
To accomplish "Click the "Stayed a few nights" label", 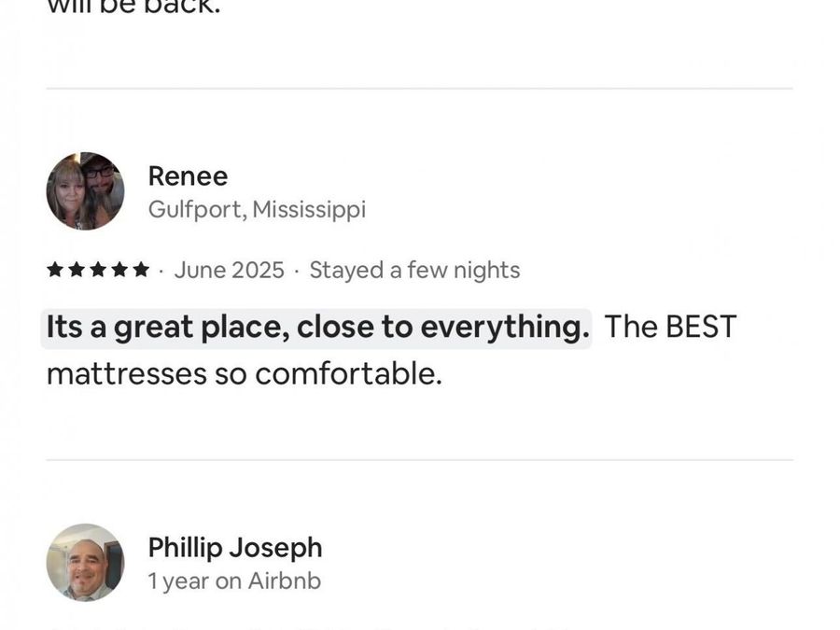I will [x=414, y=271].
